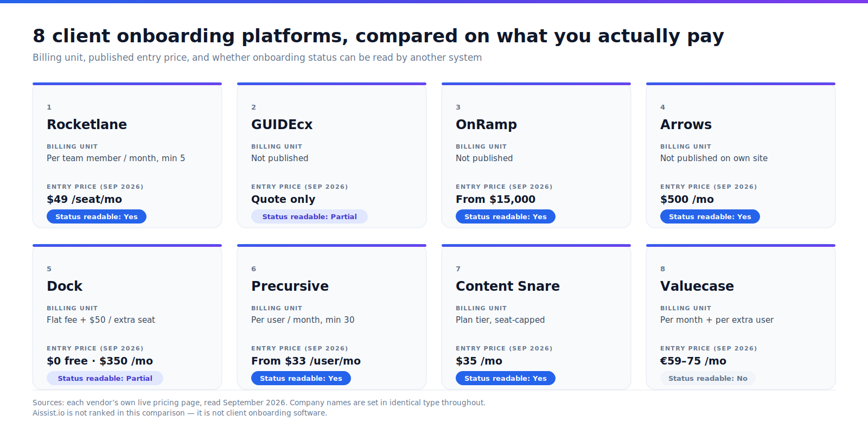The height and width of the screenshot is (434, 868).
Task: Click the Dock platform title
Action: click(65, 286)
